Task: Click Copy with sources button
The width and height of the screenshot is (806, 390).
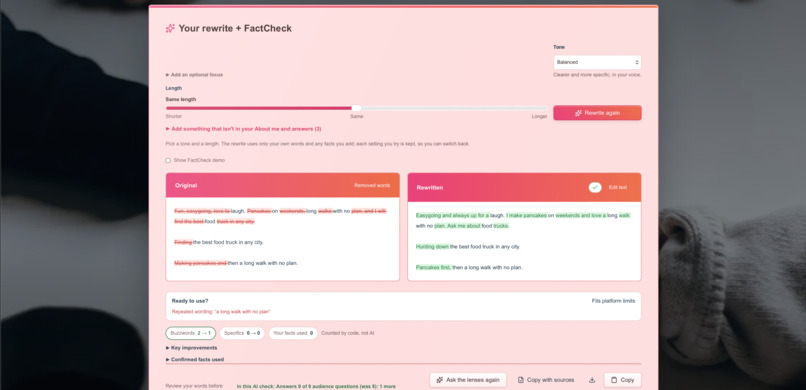Action: point(545,380)
